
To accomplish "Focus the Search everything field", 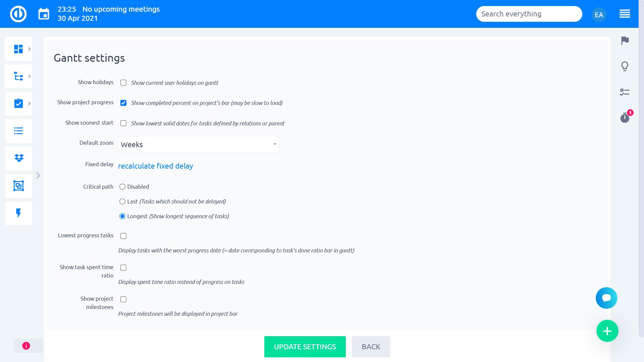I will point(529,14).
